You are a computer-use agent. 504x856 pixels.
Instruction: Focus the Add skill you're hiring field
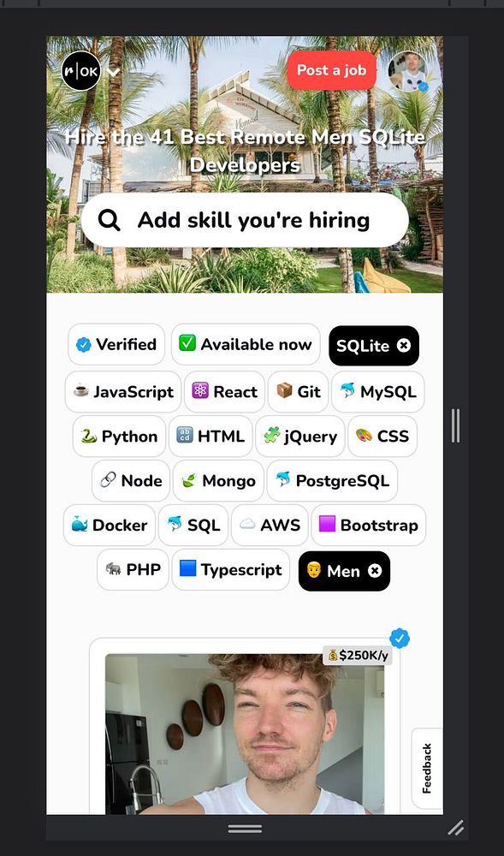pos(245,221)
